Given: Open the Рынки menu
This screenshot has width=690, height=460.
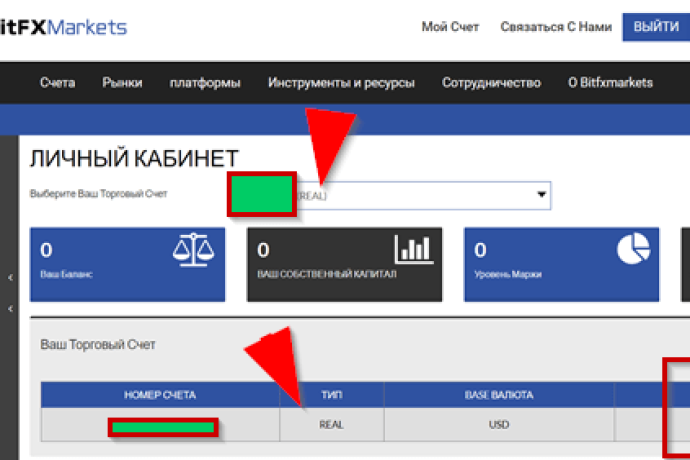Looking at the screenshot, I should [122, 83].
